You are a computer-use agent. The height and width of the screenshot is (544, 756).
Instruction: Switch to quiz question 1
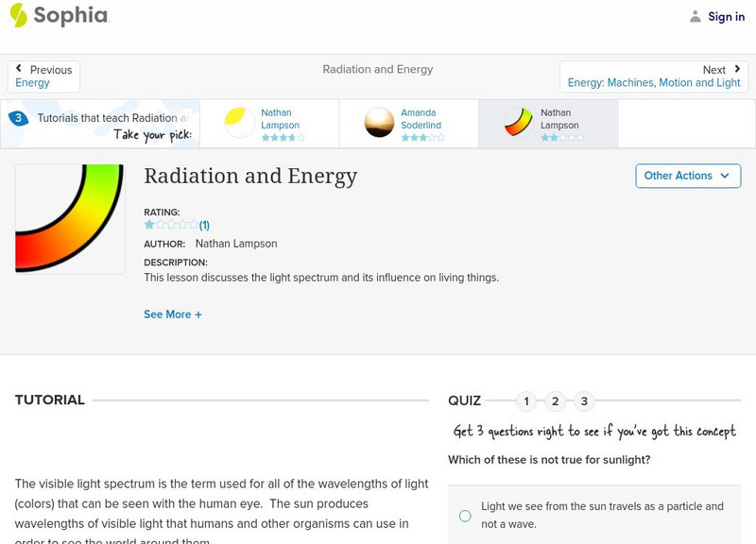point(526,401)
